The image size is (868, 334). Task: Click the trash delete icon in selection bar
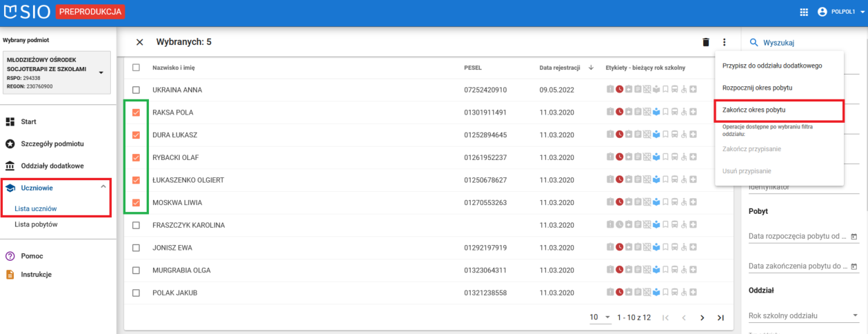pos(705,42)
